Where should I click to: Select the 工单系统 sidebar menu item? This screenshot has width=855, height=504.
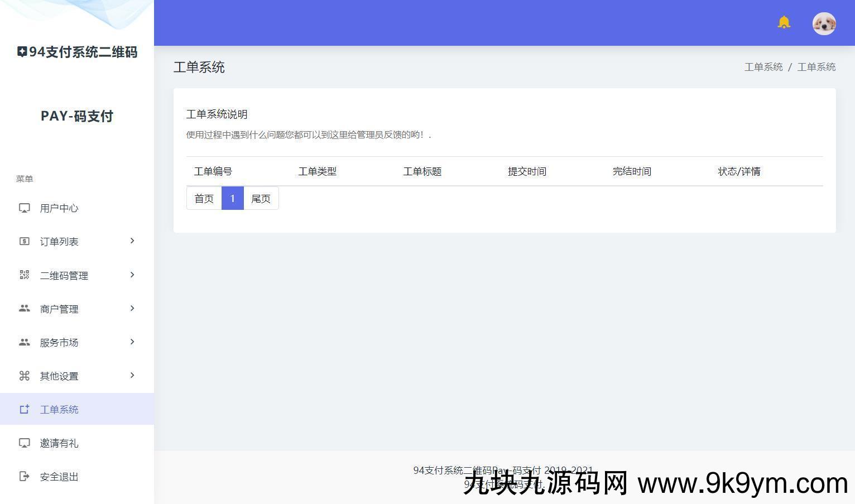click(x=59, y=410)
